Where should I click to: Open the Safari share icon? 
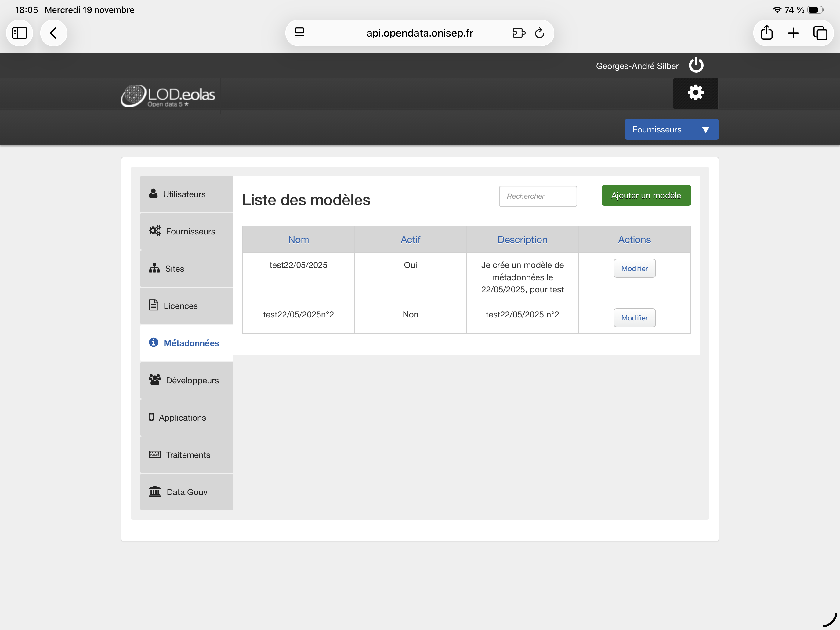pyautogui.click(x=766, y=33)
